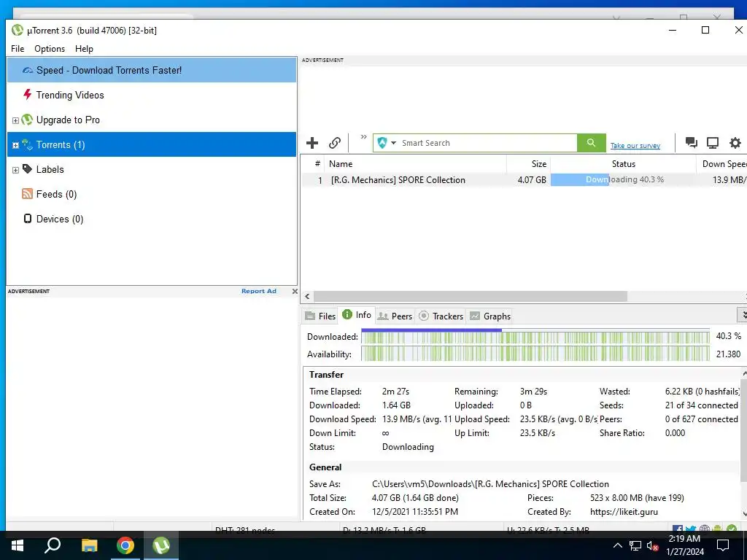Select the Info tab

coord(357,315)
